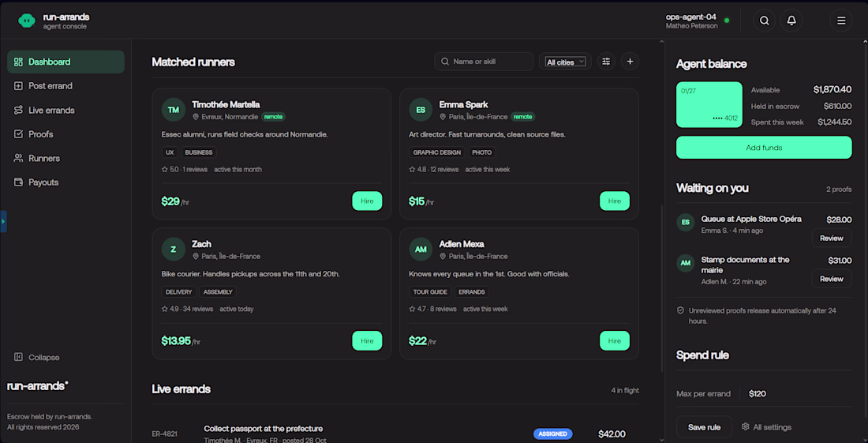Image resolution: width=868 pixels, height=443 pixels.
Task: Open the hamburger menu in the header
Action: (841, 21)
